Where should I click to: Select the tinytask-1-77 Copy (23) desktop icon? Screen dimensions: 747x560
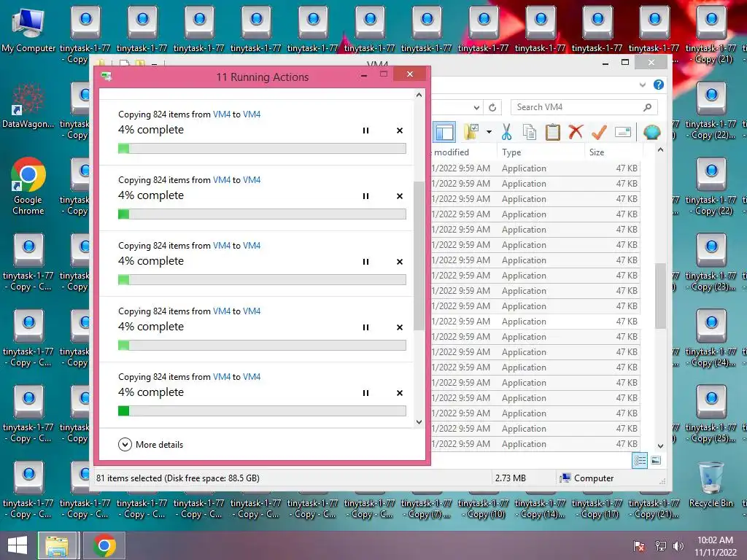tap(711, 262)
